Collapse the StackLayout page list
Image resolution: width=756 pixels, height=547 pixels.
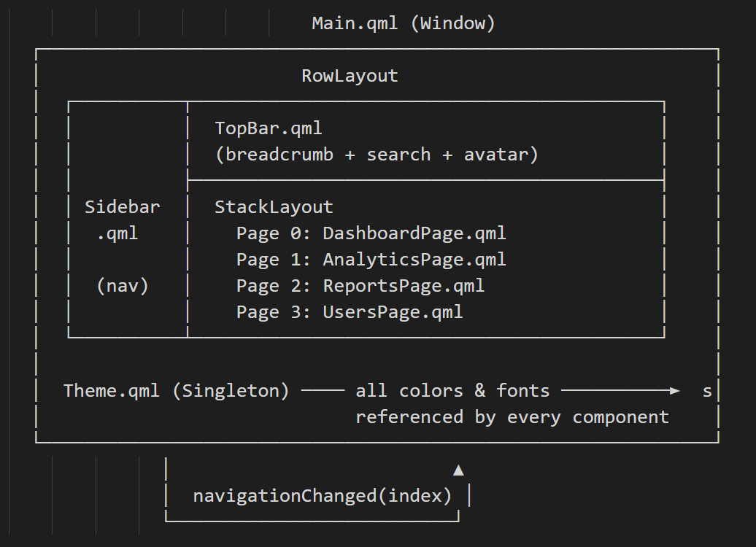(274, 206)
